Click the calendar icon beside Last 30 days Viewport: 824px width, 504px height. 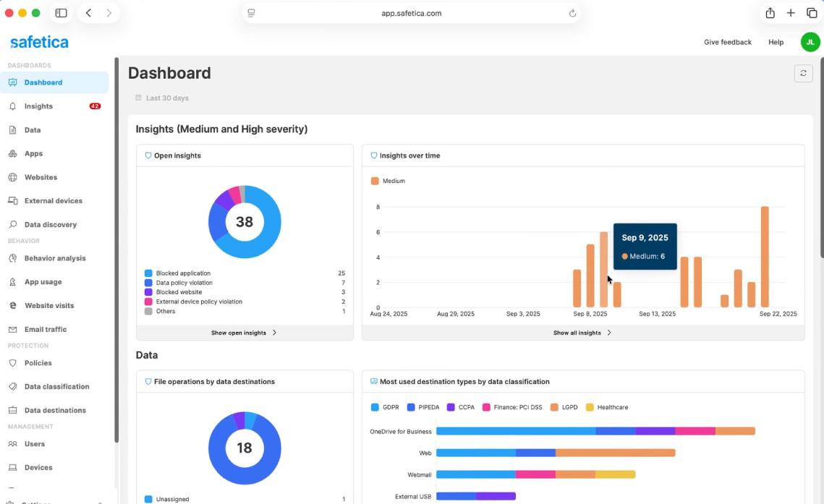click(138, 98)
